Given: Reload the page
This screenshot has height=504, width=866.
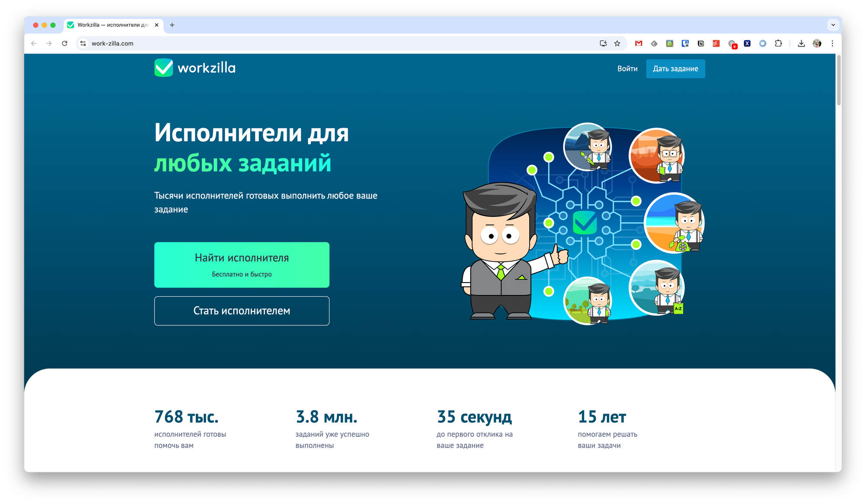Looking at the screenshot, I should coord(65,43).
